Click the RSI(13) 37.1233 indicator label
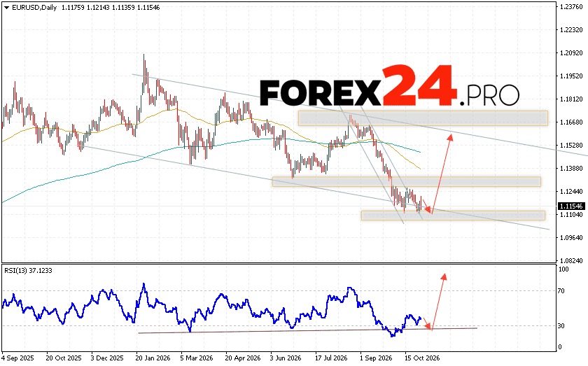The height and width of the screenshot is (366, 588). point(28,270)
